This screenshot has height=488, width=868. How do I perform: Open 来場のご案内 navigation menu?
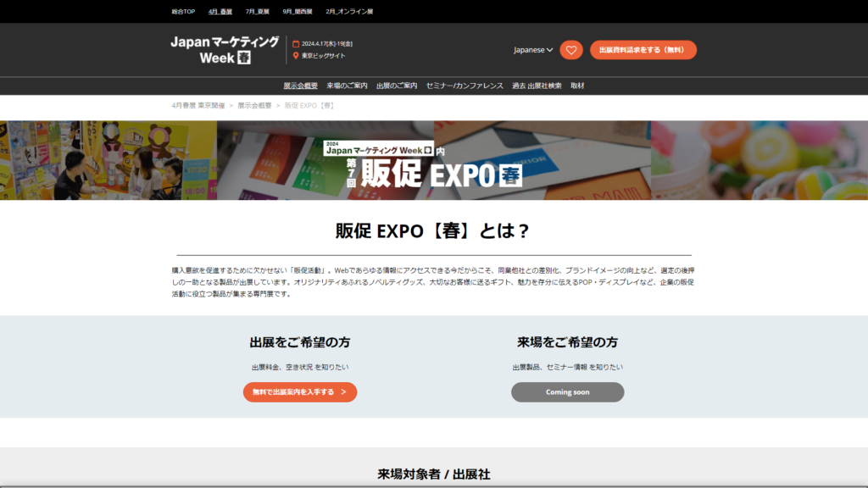[x=347, y=86]
